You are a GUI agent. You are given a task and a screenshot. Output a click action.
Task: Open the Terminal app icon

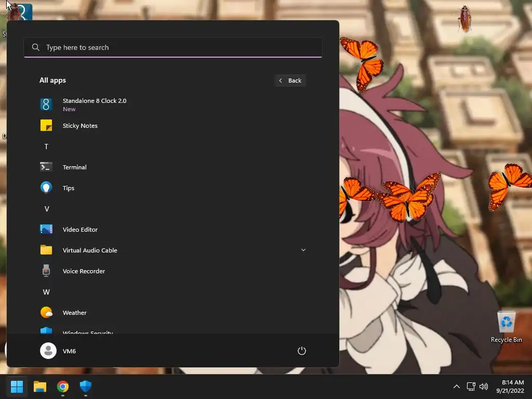[46, 167]
